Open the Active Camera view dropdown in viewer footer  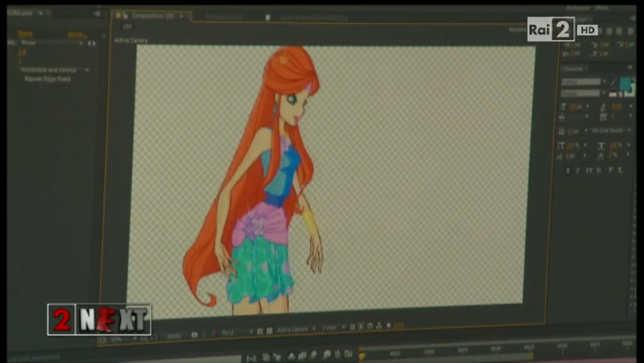[296, 330]
